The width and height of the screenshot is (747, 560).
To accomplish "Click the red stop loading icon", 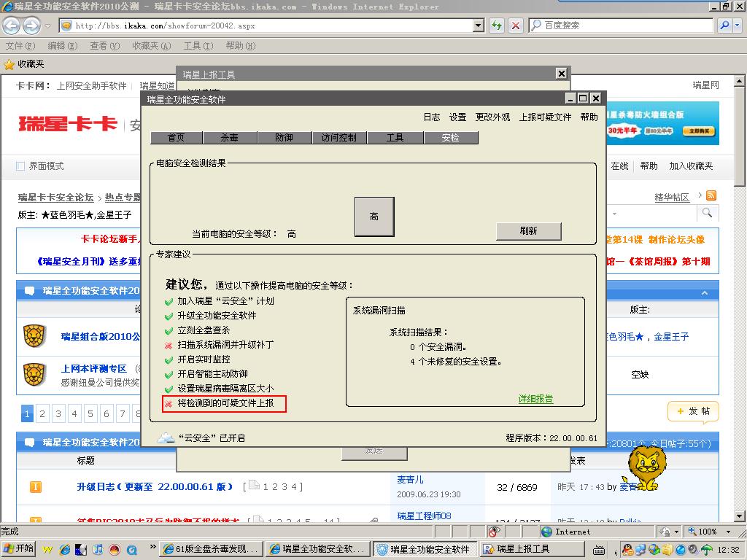I will pyautogui.click(x=516, y=26).
